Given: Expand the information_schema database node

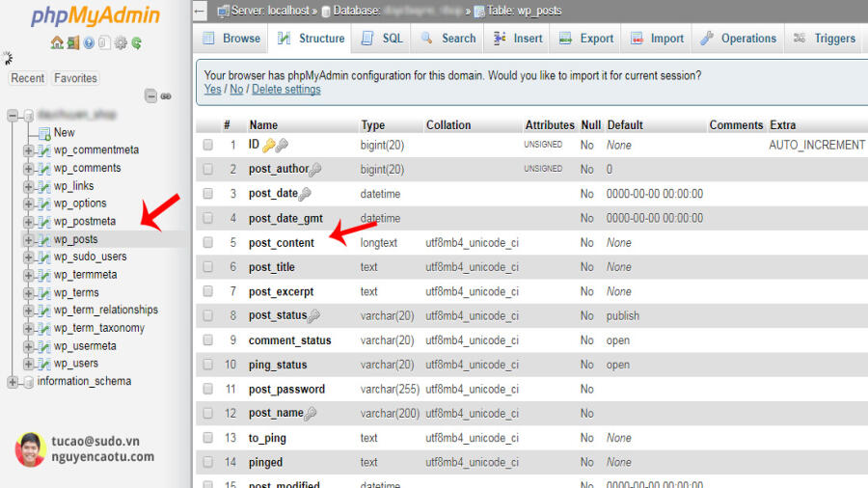Looking at the screenshot, I should (x=13, y=382).
